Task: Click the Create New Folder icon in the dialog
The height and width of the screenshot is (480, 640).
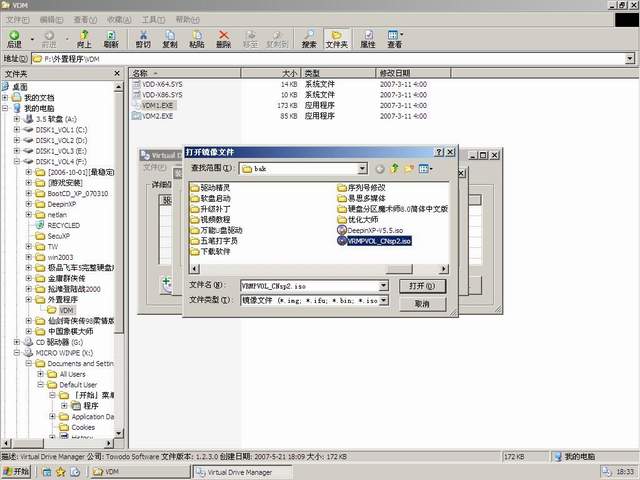Action: 410,169
